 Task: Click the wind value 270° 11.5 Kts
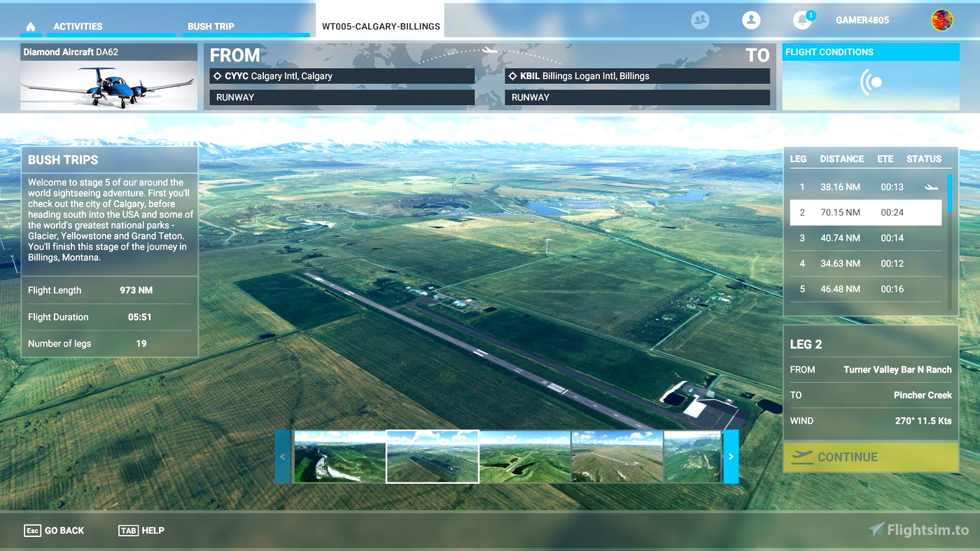tap(923, 421)
